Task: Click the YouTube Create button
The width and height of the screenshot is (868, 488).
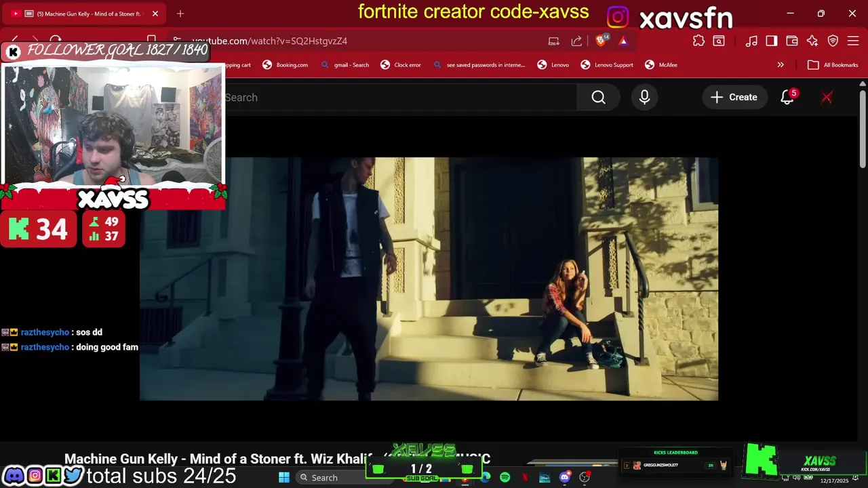Action: [734, 98]
